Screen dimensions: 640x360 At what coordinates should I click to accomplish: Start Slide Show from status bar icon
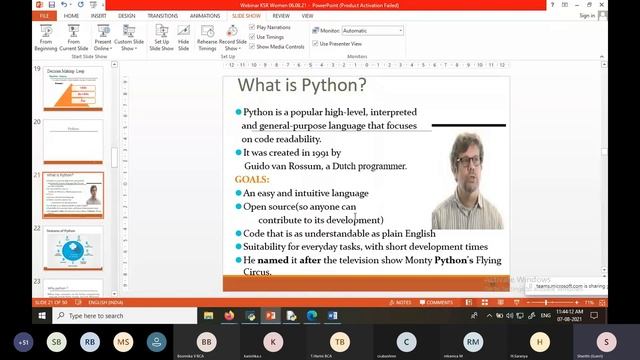[516, 302]
